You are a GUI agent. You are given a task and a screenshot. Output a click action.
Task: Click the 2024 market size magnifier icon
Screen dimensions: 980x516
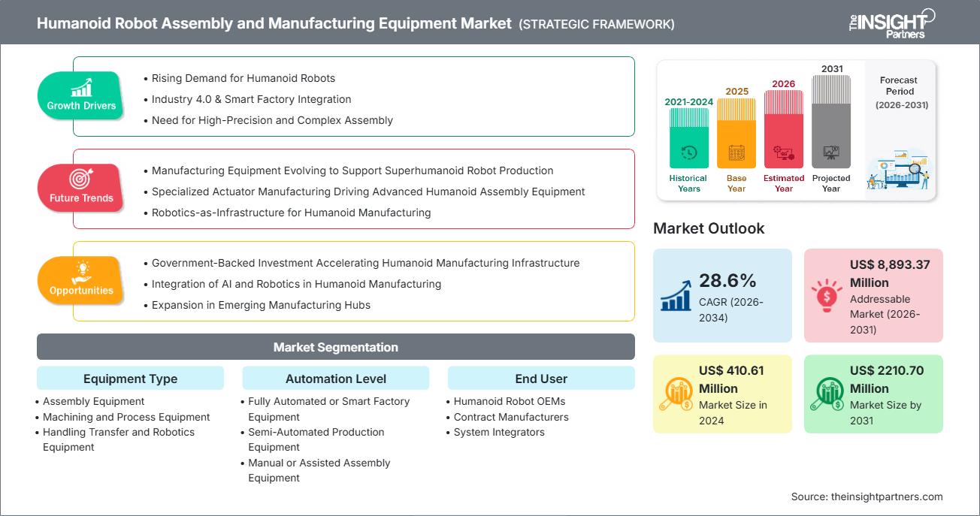click(678, 394)
